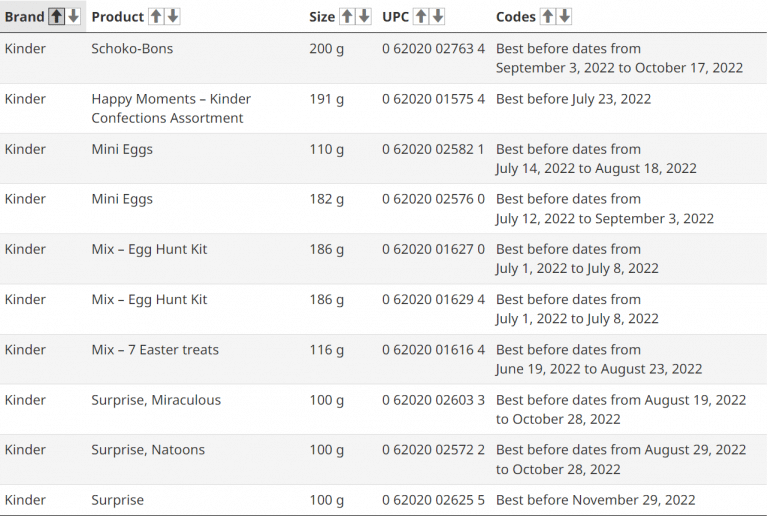Click the Happy Moments Kinder Confections Assortment cell
Image resolution: width=768 pixels, height=516 pixels.
[170, 108]
